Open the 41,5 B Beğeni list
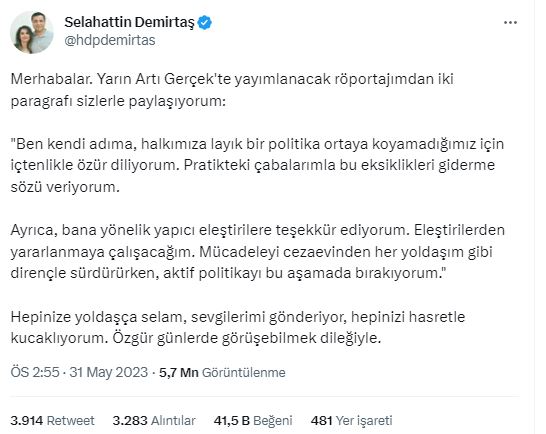This screenshot has width=546, height=434. pos(253,420)
